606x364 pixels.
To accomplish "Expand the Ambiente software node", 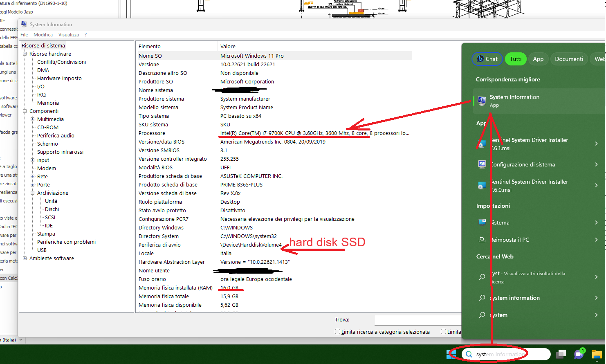I will 25,258.
